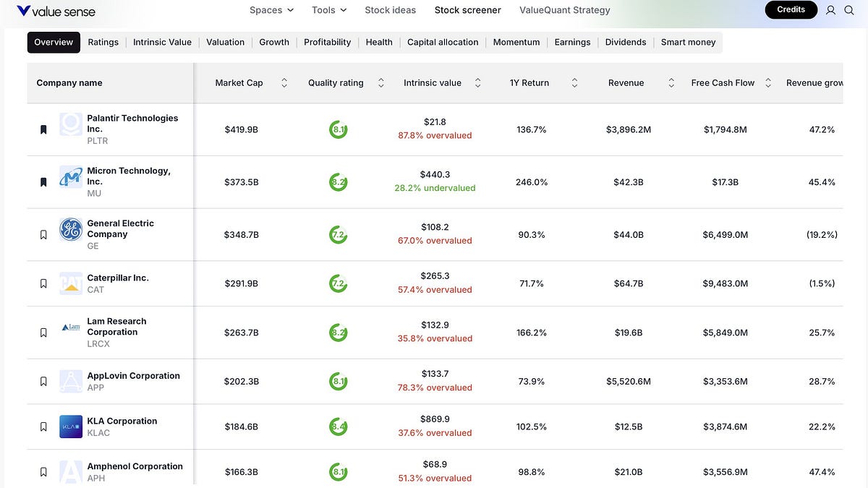
Task: Go to the Stock screener page
Action: point(468,10)
